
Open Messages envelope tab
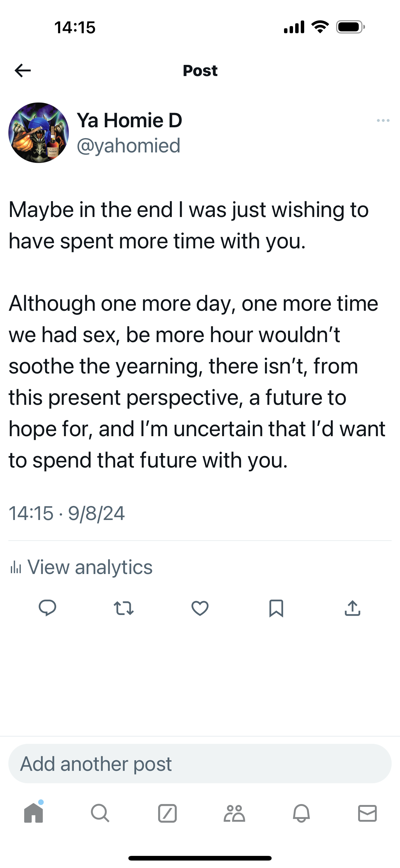click(367, 813)
